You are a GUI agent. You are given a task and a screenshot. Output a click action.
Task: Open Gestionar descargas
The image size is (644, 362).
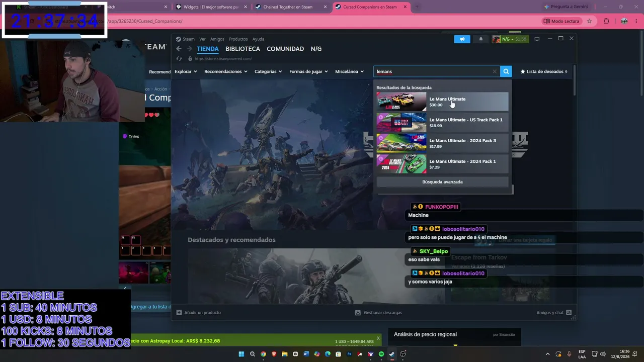(x=378, y=313)
